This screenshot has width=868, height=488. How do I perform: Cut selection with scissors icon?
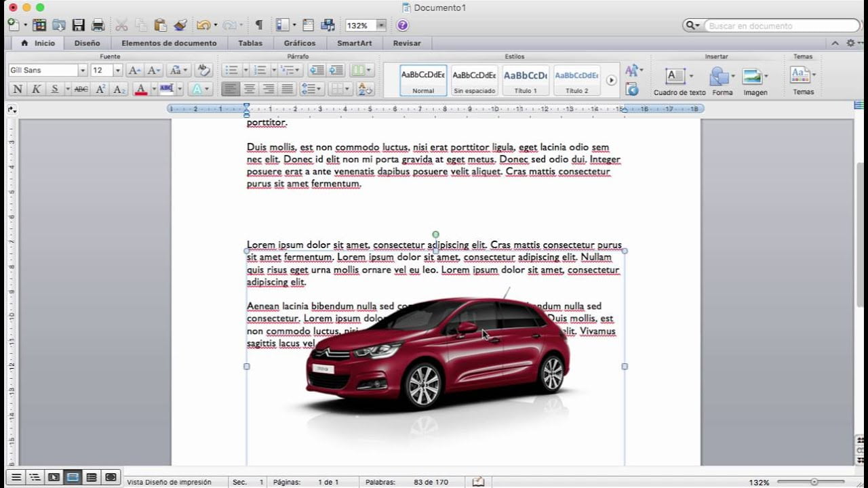coord(121,25)
